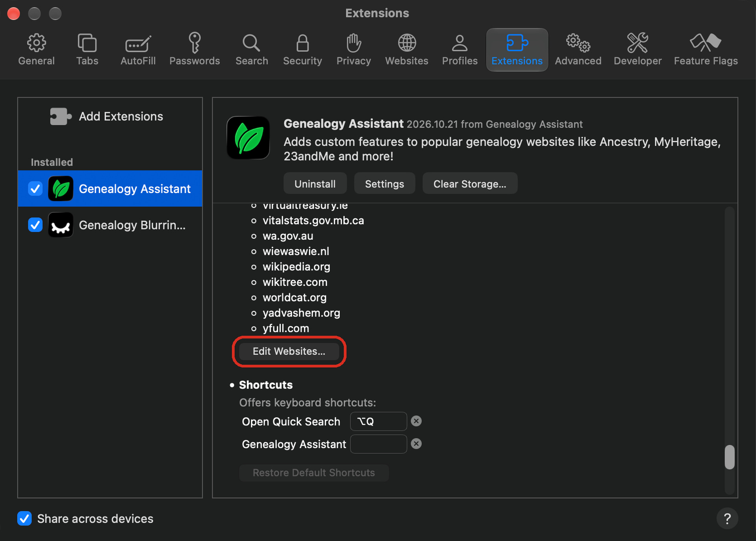Click the Open Quick Search shortcut field
This screenshot has width=756, height=541.
[x=378, y=421]
